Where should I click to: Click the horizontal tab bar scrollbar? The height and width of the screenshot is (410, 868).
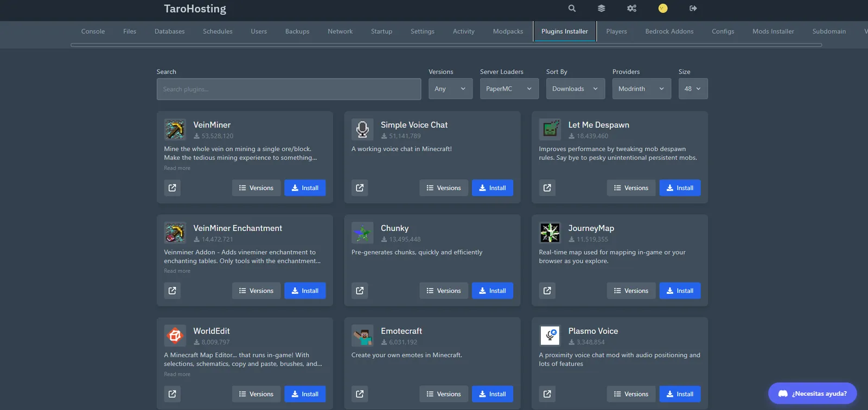pos(446,45)
